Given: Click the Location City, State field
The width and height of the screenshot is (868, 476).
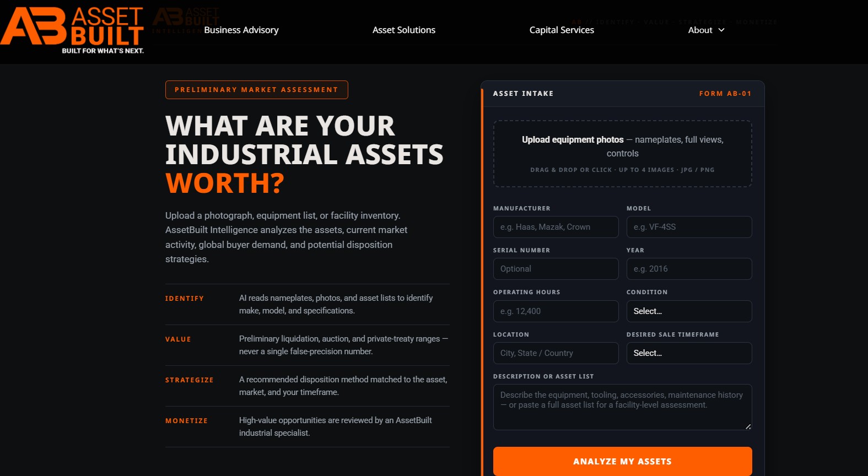Looking at the screenshot, I should pos(556,353).
